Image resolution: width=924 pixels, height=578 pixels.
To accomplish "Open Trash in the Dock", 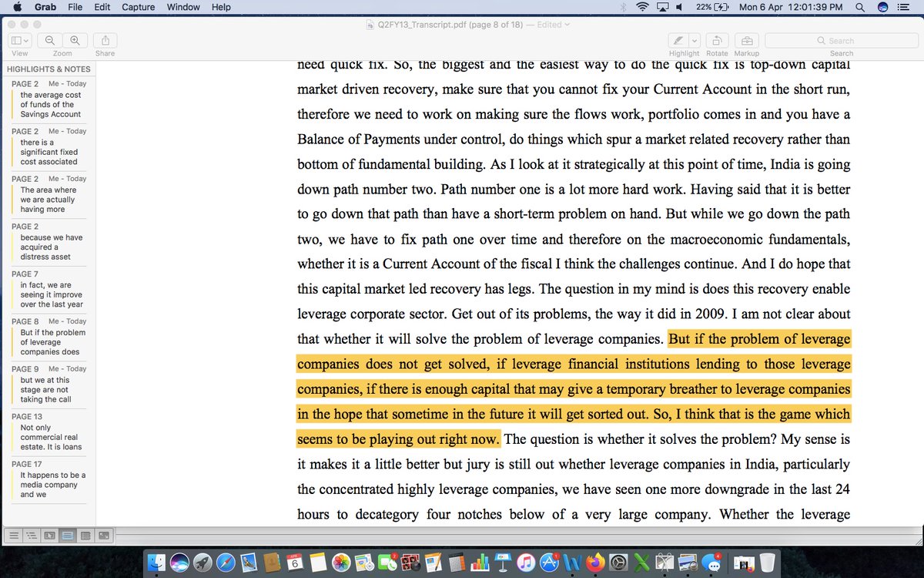I will pyautogui.click(x=767, y=563).
